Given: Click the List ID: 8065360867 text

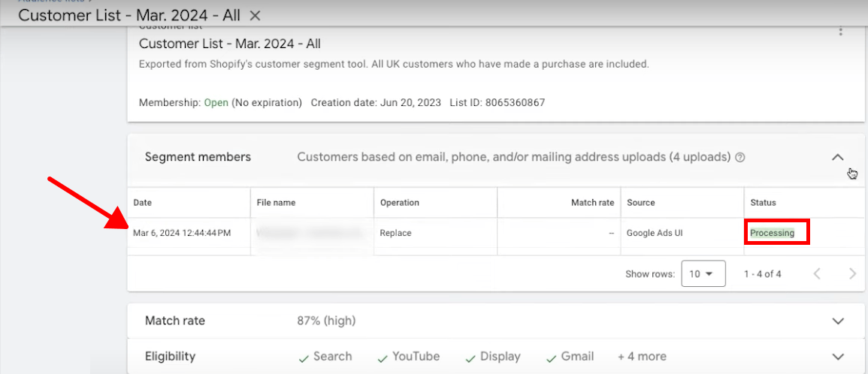Looking at the screenshot, I should coord(498,102).
